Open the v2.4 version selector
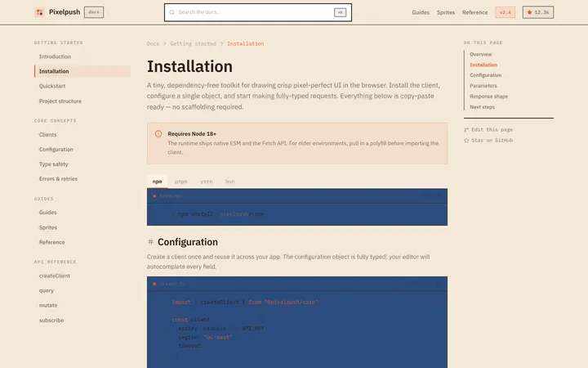The image size is (588, 368). [x=506, y=12]
